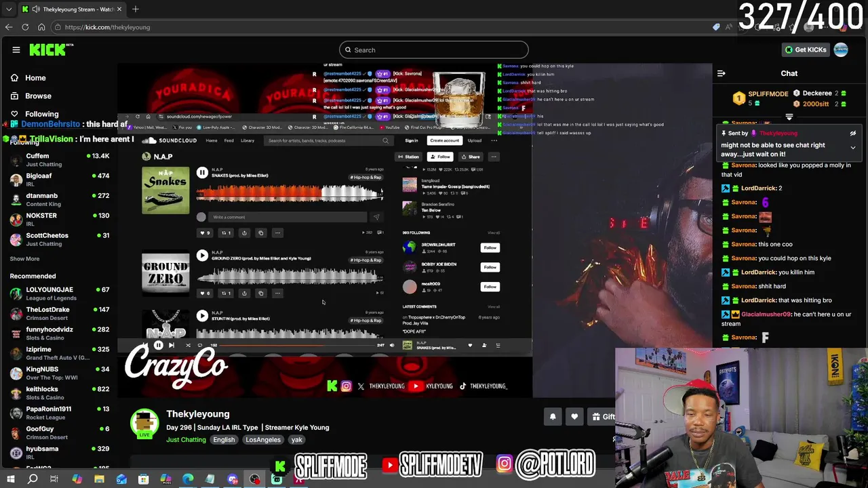Skip to next track in SoundCloud player
Image resolution: width=868 pixels, height=488 pixels.
[x=172, y=345]
